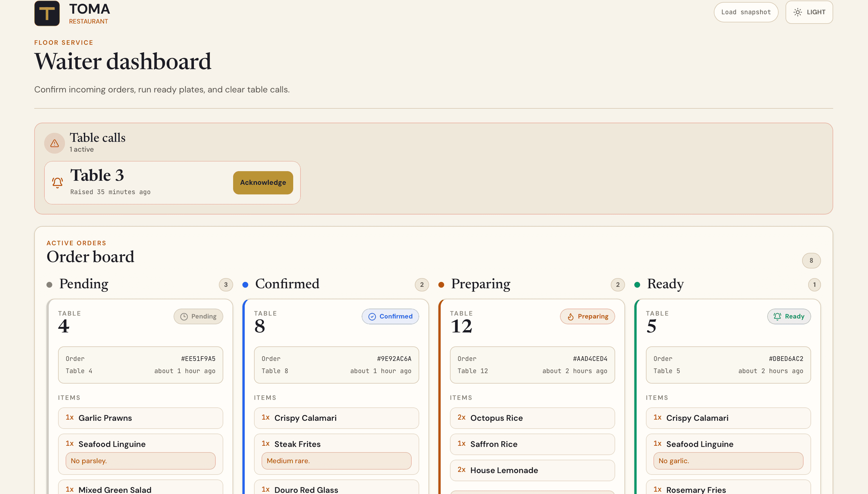Click the House Lemonade item
Screen dimensions: 868x494
pyautogui.click(x=532, y=470)
